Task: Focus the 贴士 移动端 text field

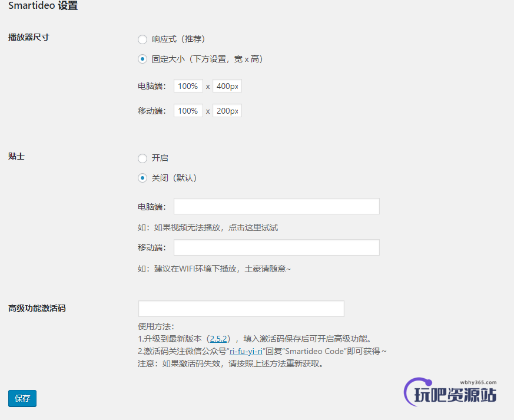Action: (276, 247)
